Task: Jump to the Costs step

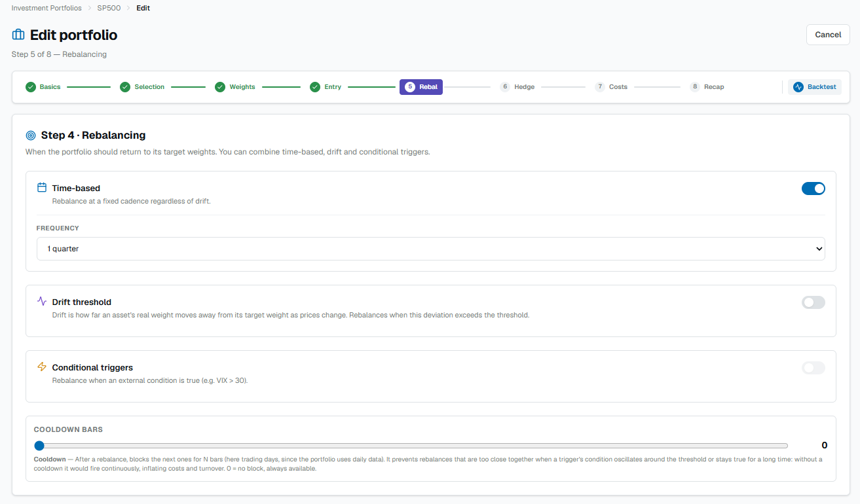Action: [x=611, y=87]
